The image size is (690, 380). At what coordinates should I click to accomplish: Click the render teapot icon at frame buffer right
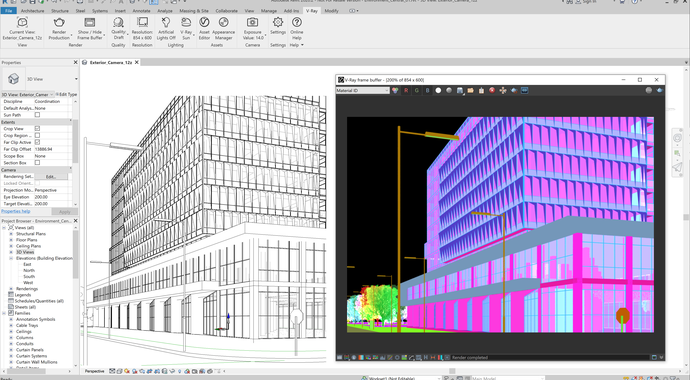(x=659, y=90)
